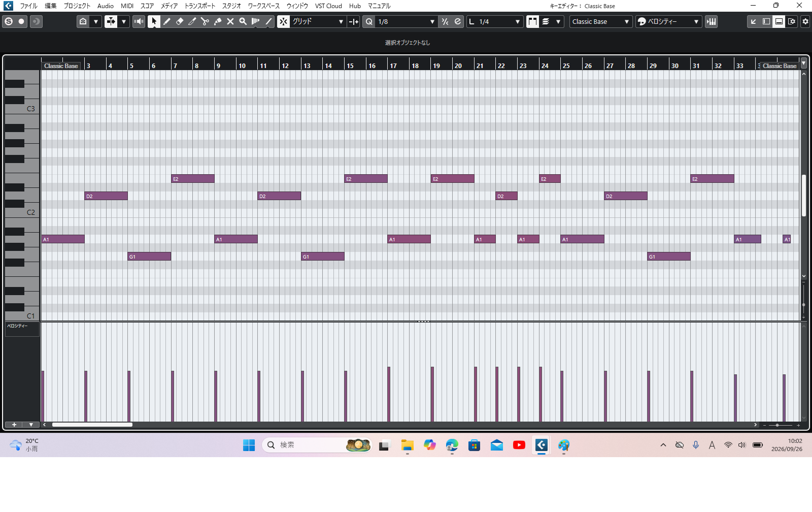Choose the Mute X tool

coord(230,21)
